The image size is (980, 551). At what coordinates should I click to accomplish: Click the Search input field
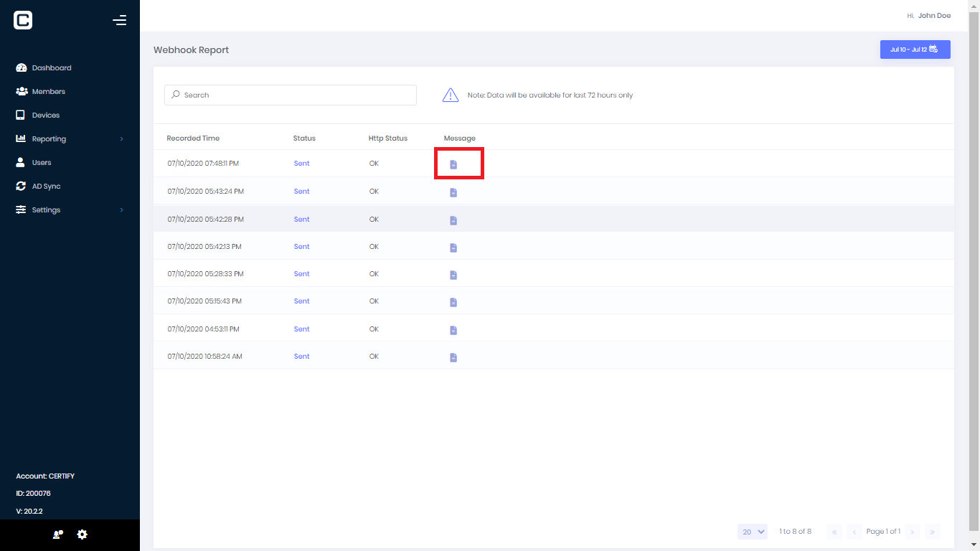[291, 95]
